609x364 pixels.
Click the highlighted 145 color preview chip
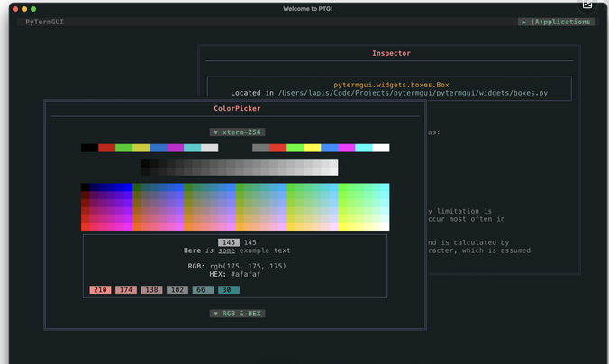pos(229,242)
